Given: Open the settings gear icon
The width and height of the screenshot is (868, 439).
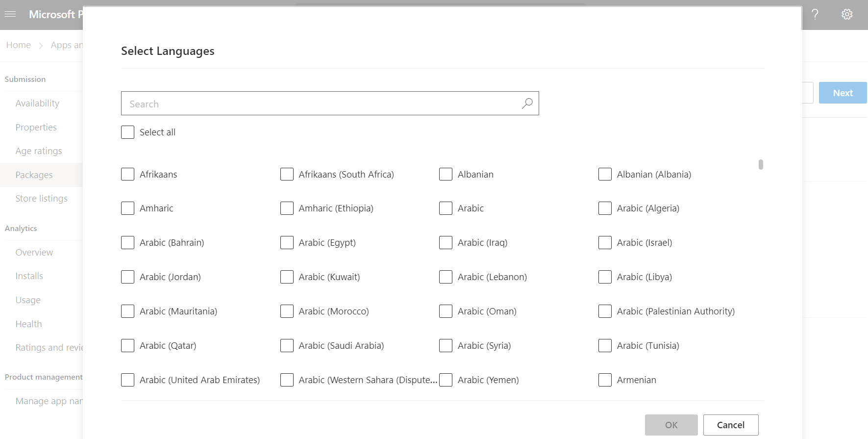Looking at the screenshot, I should click(847, 14).
